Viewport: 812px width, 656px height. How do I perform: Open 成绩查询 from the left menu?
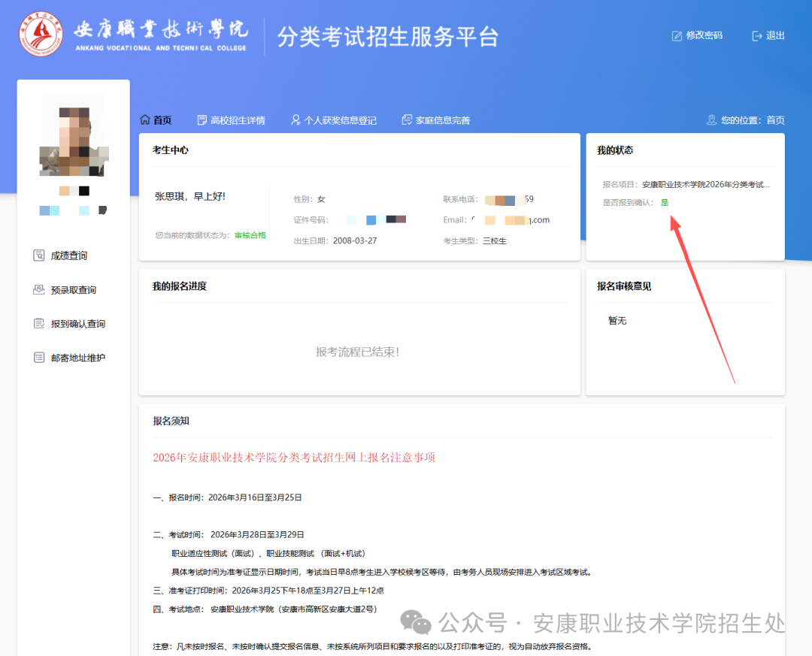click(69, 255)
